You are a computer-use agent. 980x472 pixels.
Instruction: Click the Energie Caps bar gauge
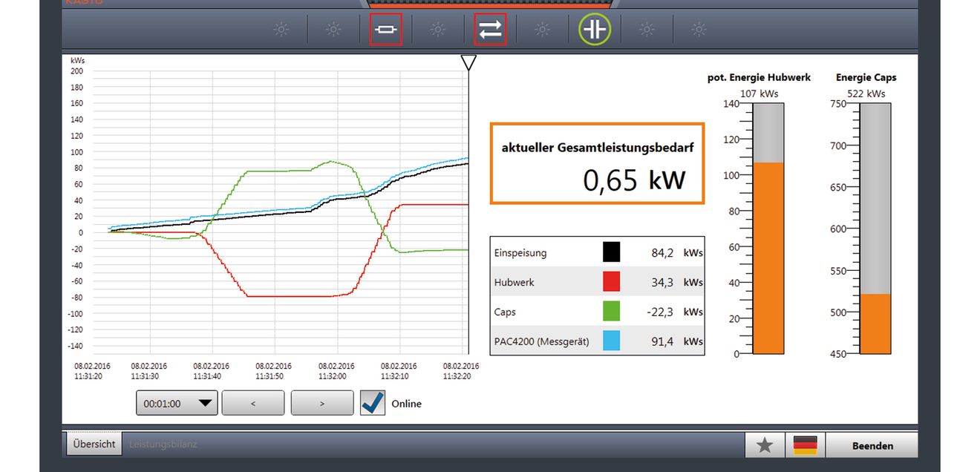click(875, 229)
